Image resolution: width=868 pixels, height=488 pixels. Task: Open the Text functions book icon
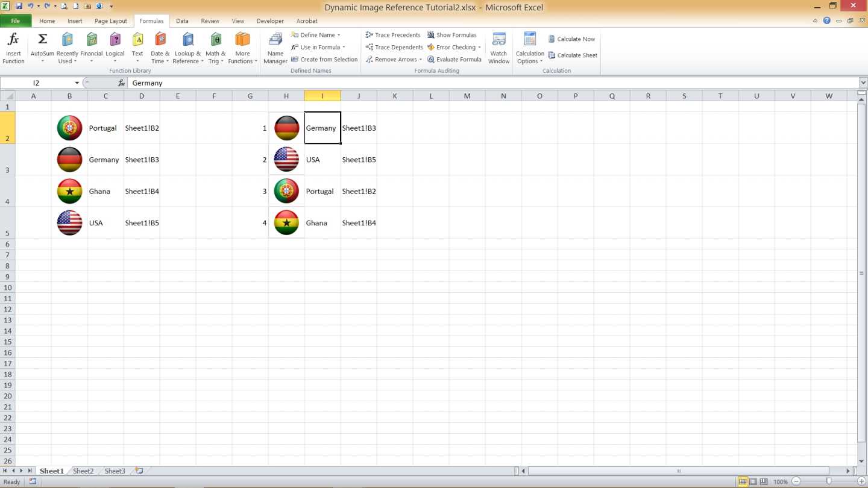137,40
